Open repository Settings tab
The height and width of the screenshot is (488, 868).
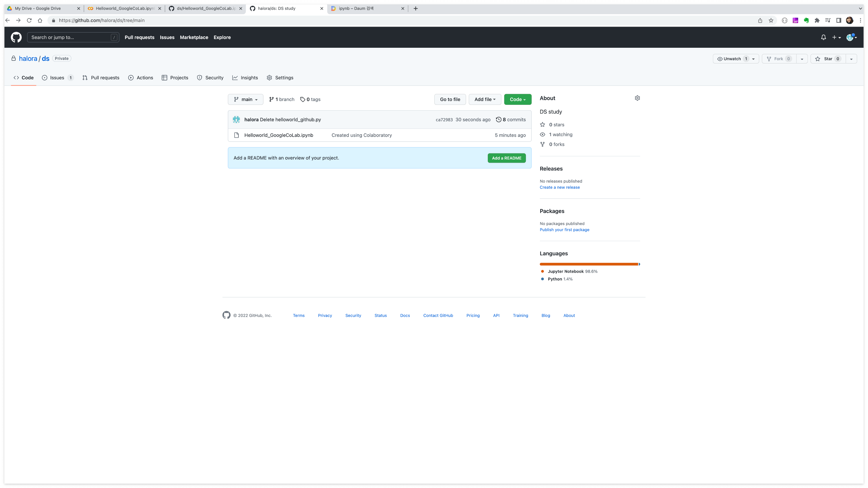click(x=280, y=78)
